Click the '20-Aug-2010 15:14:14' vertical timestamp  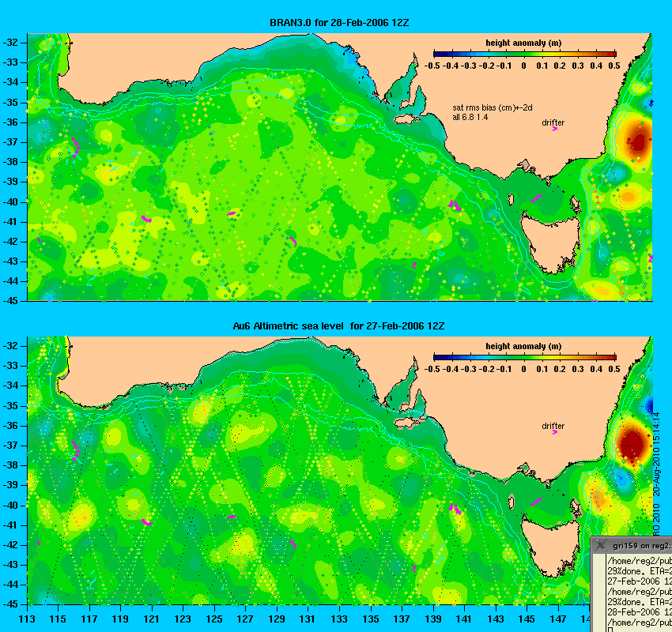(x=655, y=454)
